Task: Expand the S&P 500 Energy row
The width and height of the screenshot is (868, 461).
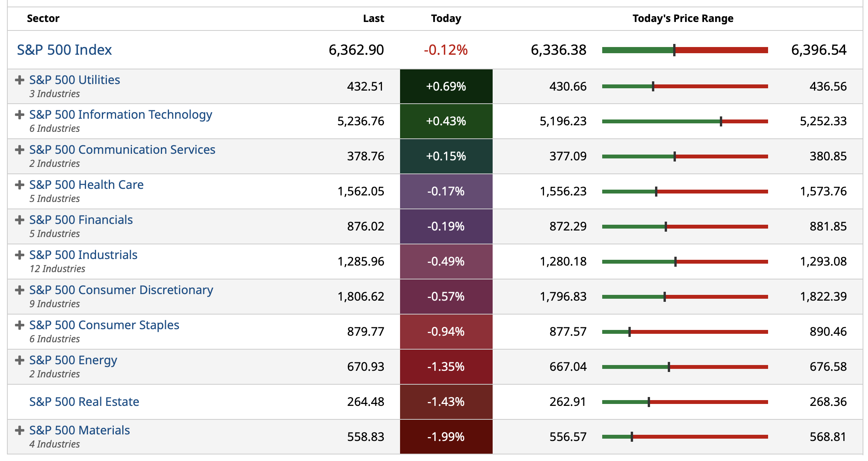Action: (x=19, y=360)
